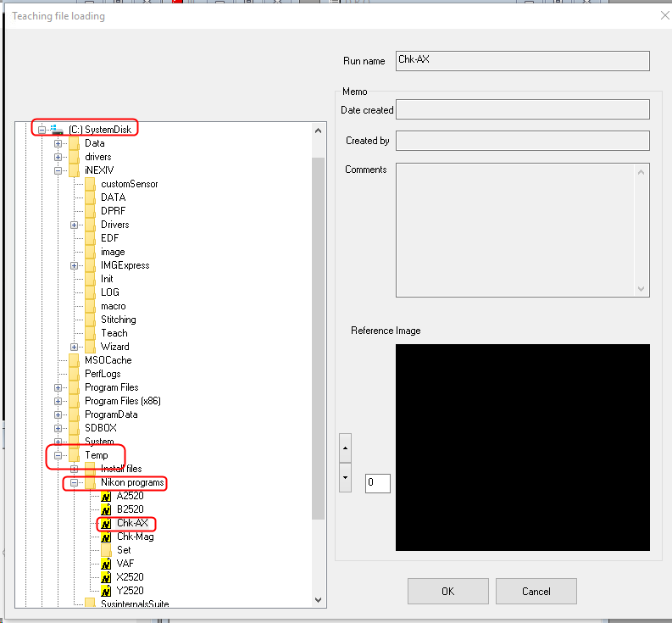Image resolution: width=672 pixels, height=623 pixels.
Task: Collapse the Temp folder node
Action: tap(58, 455)
